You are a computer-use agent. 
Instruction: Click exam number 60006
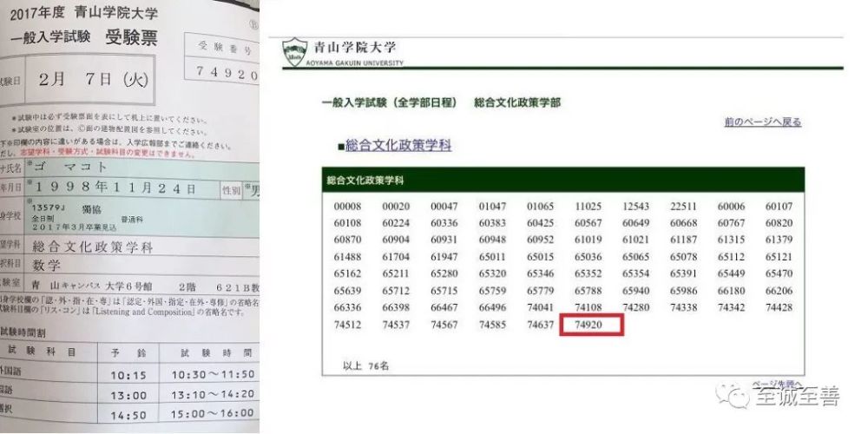(731, 207)
